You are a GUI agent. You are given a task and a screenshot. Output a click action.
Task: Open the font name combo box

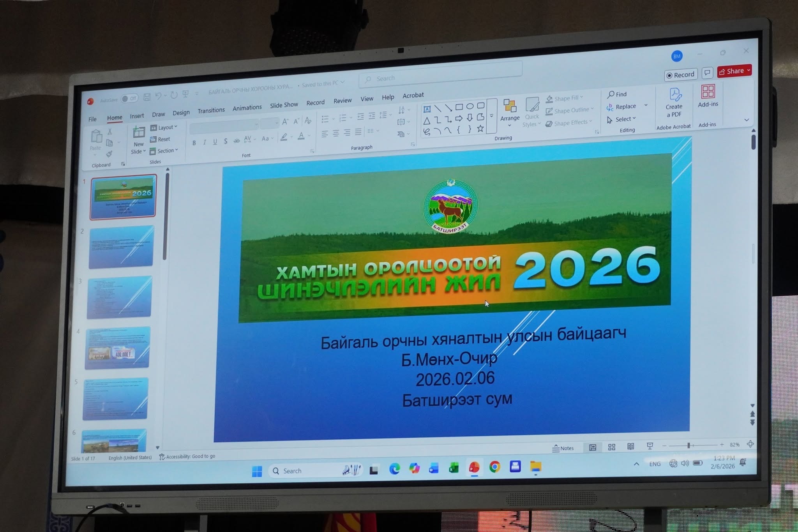coord(224,126)
